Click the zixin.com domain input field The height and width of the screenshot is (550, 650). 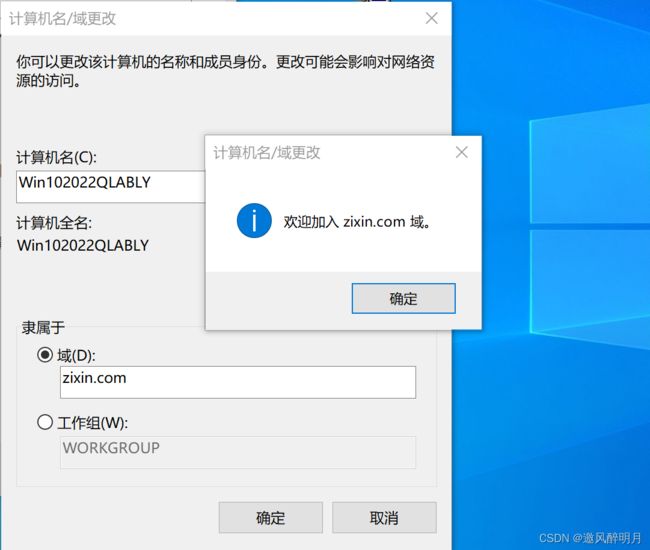[238, 382]
